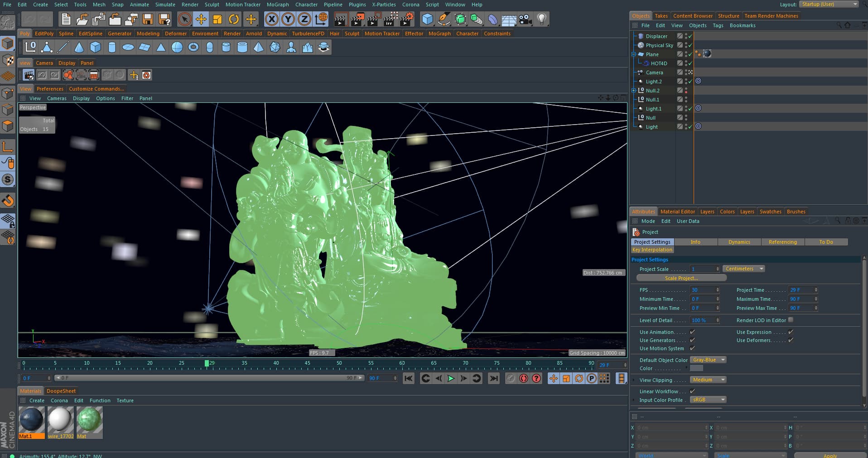Viewport: 868px width, 458px height.
Task: Click the To Do project tab
Action: pos(826,242)
